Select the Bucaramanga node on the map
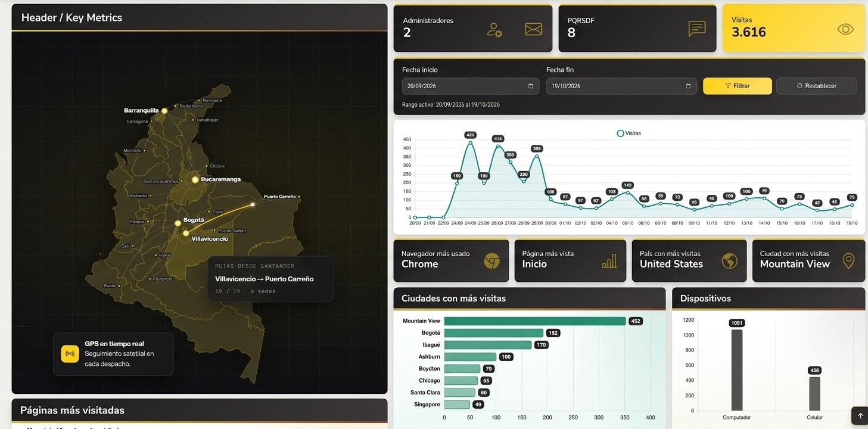868x429 pixels. tap(195, 179)
